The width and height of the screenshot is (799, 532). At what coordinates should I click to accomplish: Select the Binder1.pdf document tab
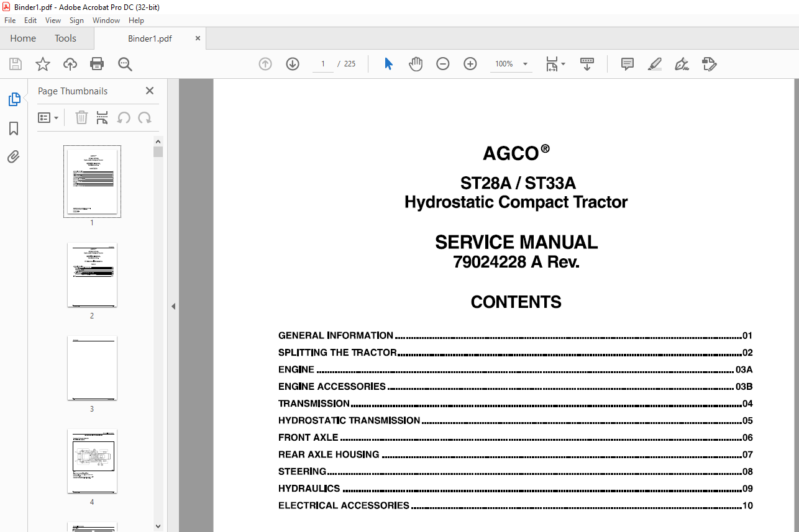150,38
